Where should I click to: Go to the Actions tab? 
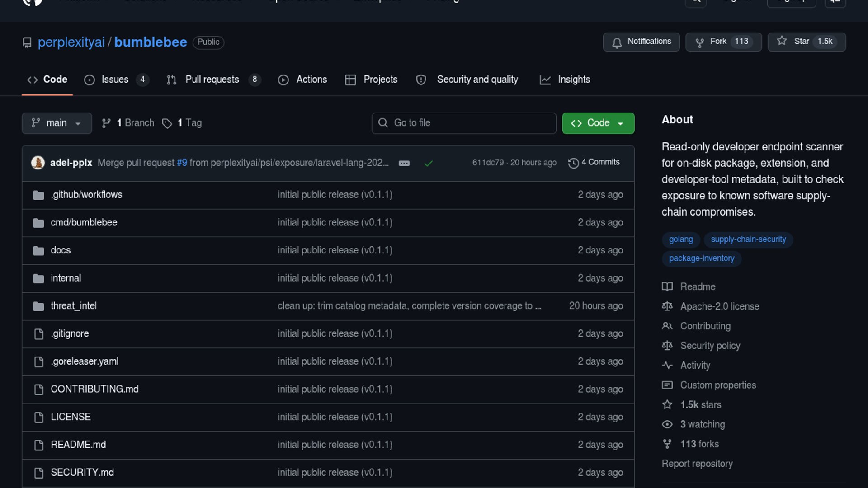[302, 80]
